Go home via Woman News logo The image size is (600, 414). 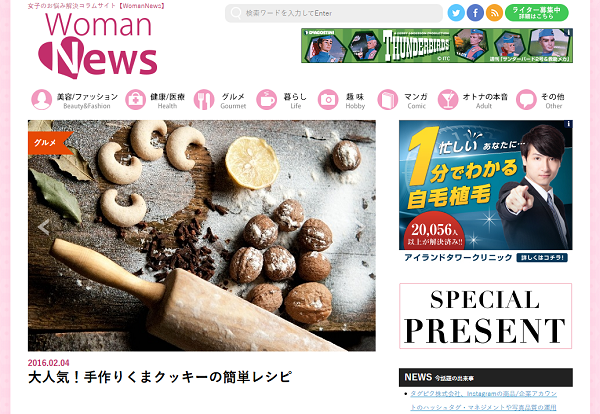pos(98,45)
